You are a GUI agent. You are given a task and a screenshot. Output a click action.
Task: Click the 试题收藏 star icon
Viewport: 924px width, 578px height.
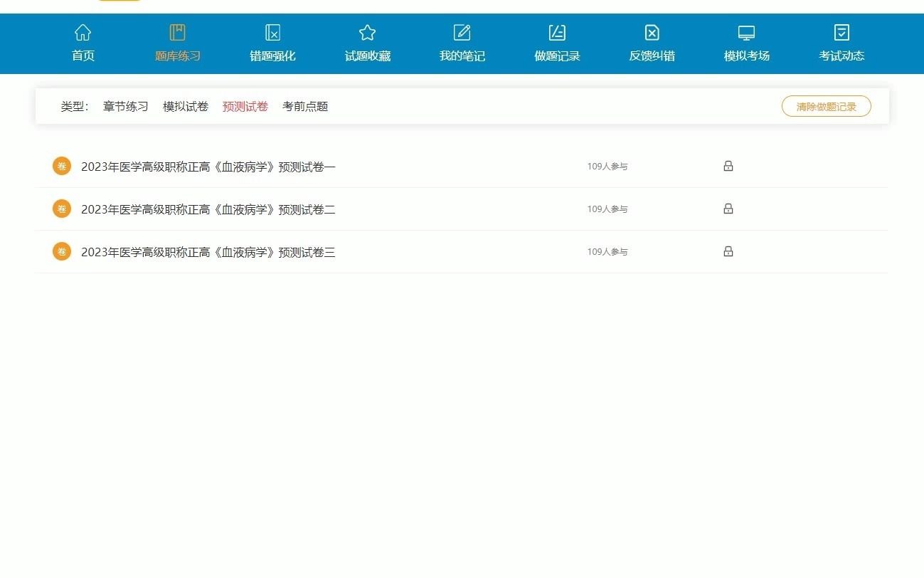tap(367, 33)
